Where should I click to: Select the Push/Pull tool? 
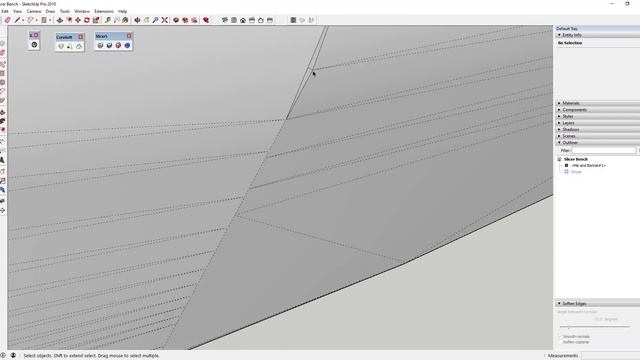(x=60, y=20)
